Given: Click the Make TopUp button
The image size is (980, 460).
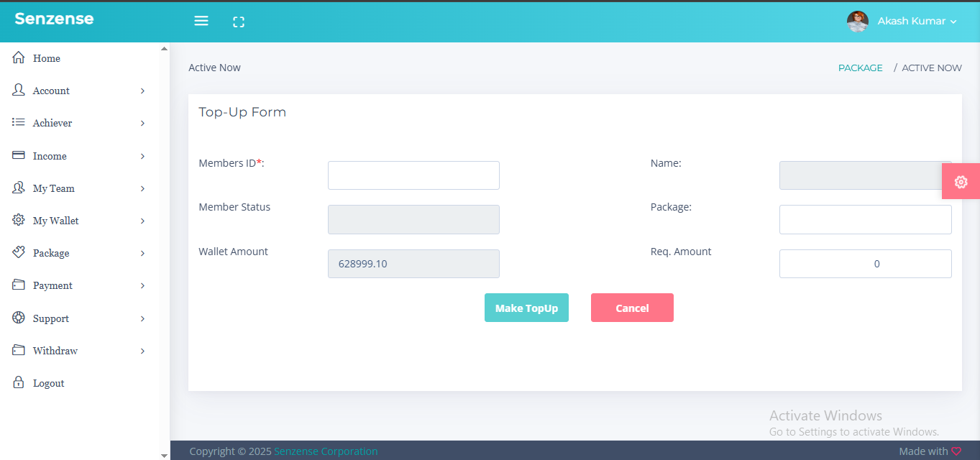Looking at the screenshot, I should point(526,308).
